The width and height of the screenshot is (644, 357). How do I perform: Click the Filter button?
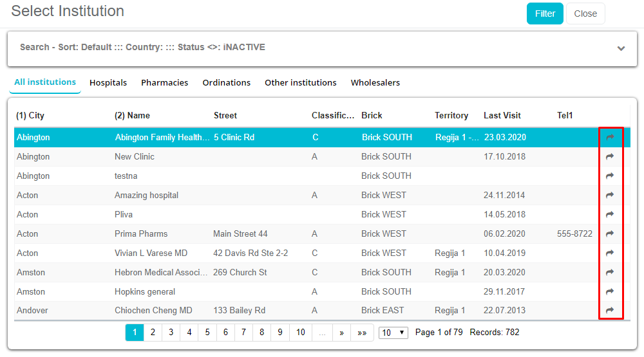pyautogui.click(x=545, y=14)
